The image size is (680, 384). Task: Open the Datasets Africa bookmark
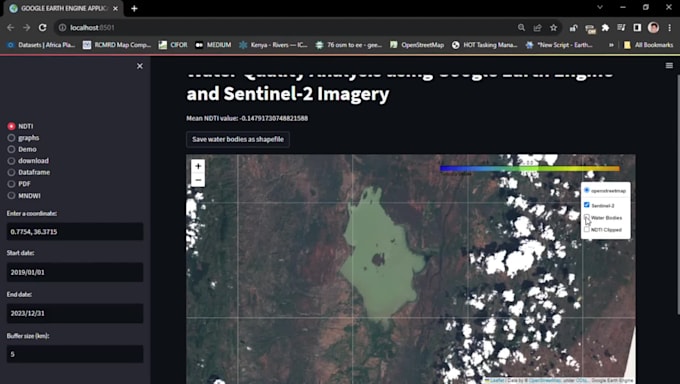(41, 45)
